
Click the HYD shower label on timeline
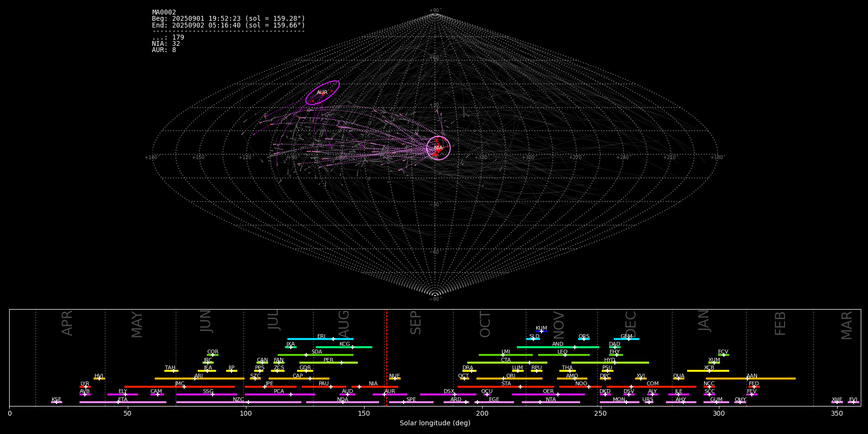pos(610,360)
